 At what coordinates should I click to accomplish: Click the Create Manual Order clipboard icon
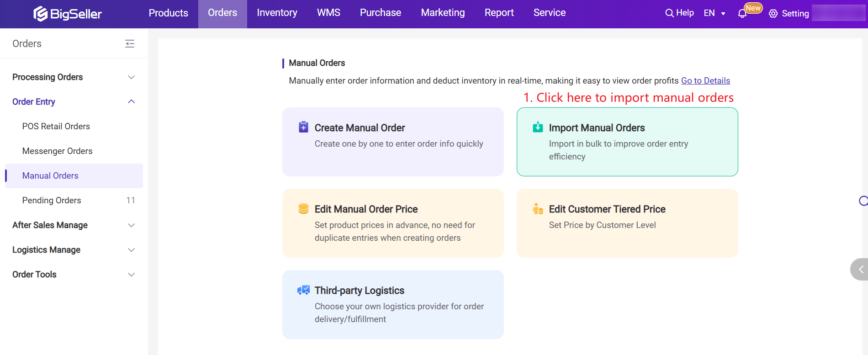303,127
